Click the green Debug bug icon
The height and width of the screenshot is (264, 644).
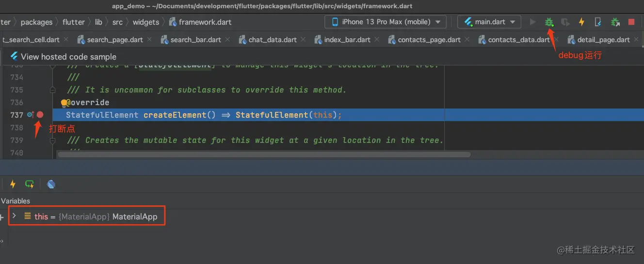(549, 22)
